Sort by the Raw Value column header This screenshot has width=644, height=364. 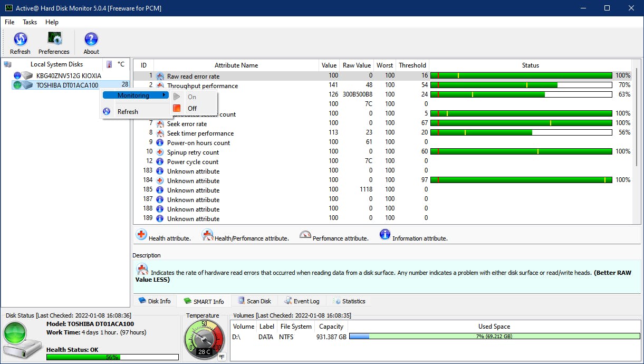(x=357, y=65)
